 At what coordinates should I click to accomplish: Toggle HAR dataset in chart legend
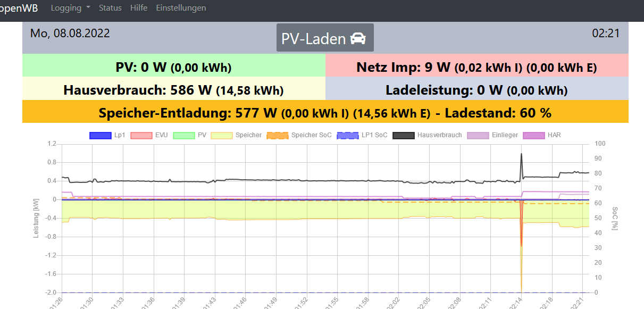[x=542, y=135]
